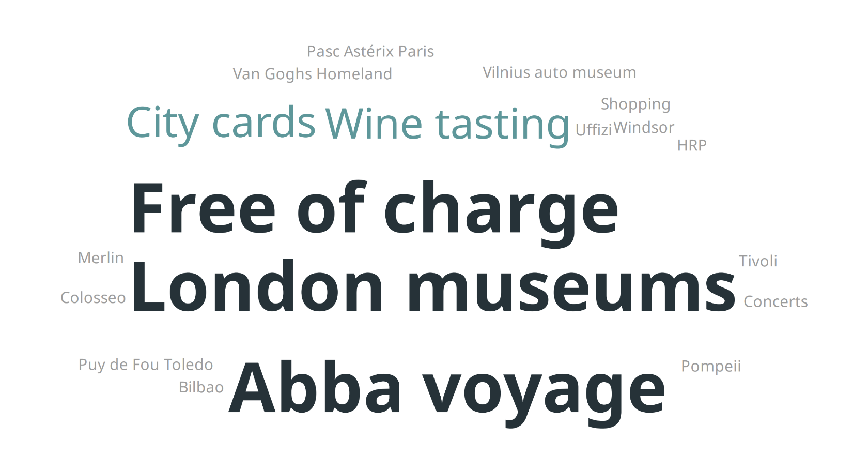This screenshot has width=868, height=455.
Task: Select 'Pasc Astérix Paris' in the cloud
Action: click(370, 51)
